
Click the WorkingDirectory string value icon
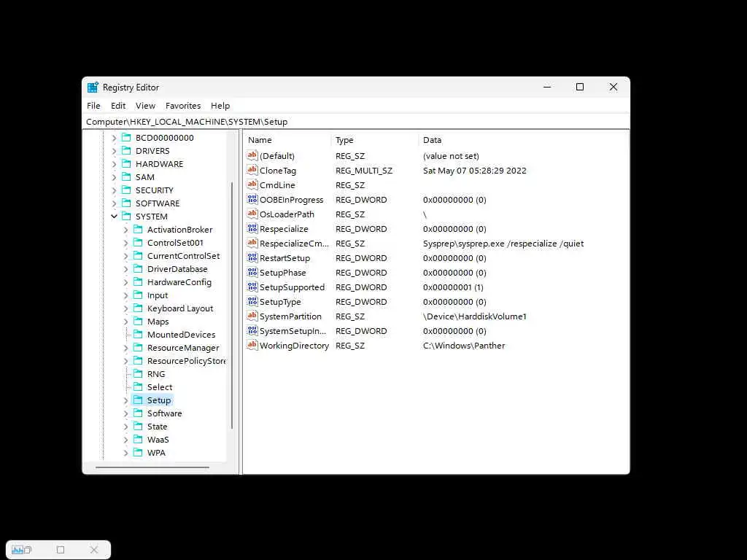(x=252, y=345)
